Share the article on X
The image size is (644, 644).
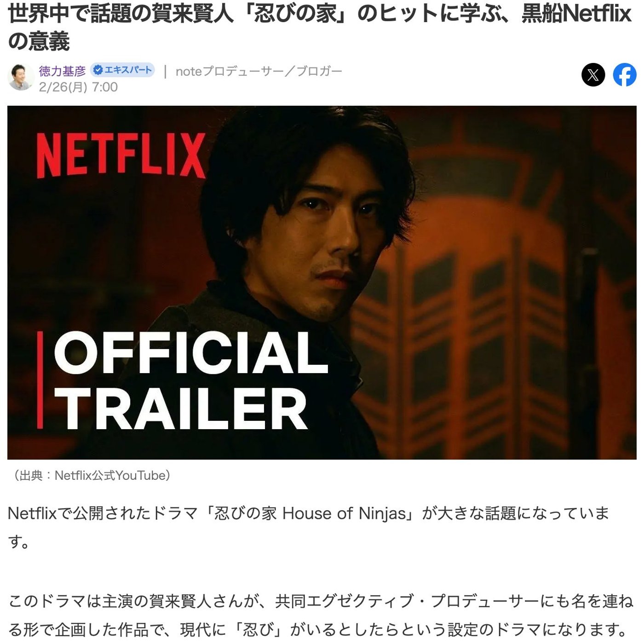tap(593, 75)
